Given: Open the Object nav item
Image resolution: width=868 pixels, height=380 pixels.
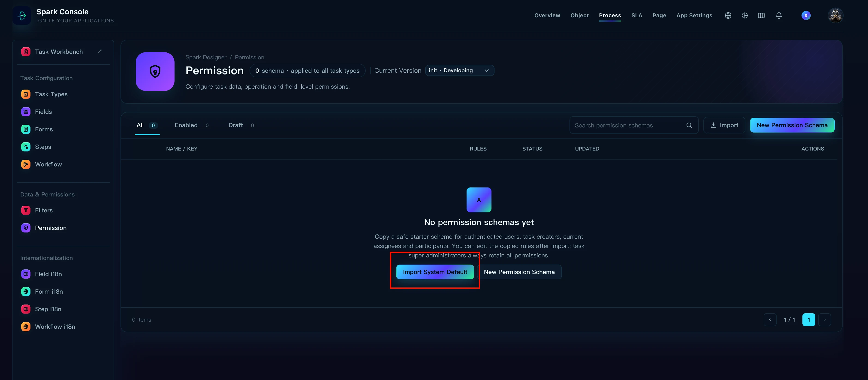Looking at the screenshot, I should click(x=579, y=15).
